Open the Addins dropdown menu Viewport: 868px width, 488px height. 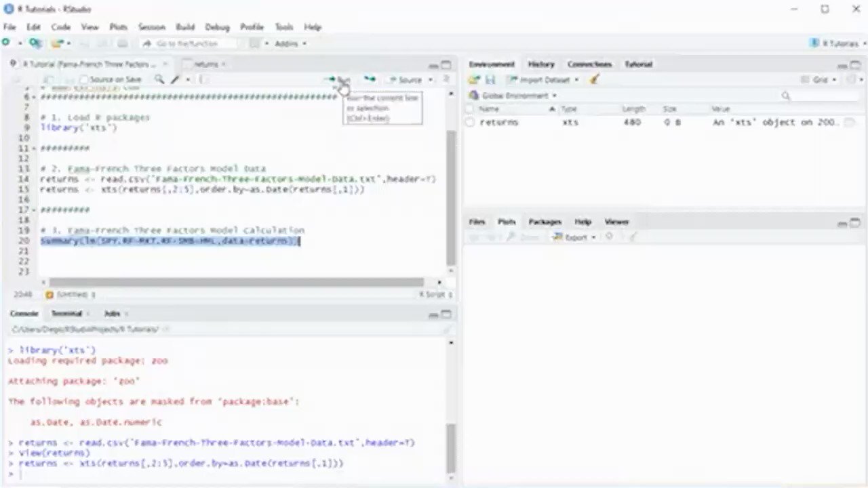(290, 43)
